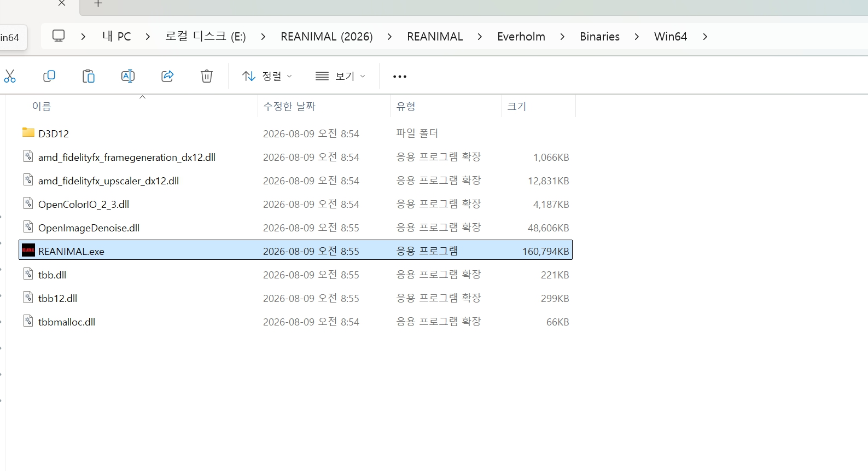The image size is (868, 471).
Task: Select OpenImageDenoise.dll file name
Action: click(89, 228)
